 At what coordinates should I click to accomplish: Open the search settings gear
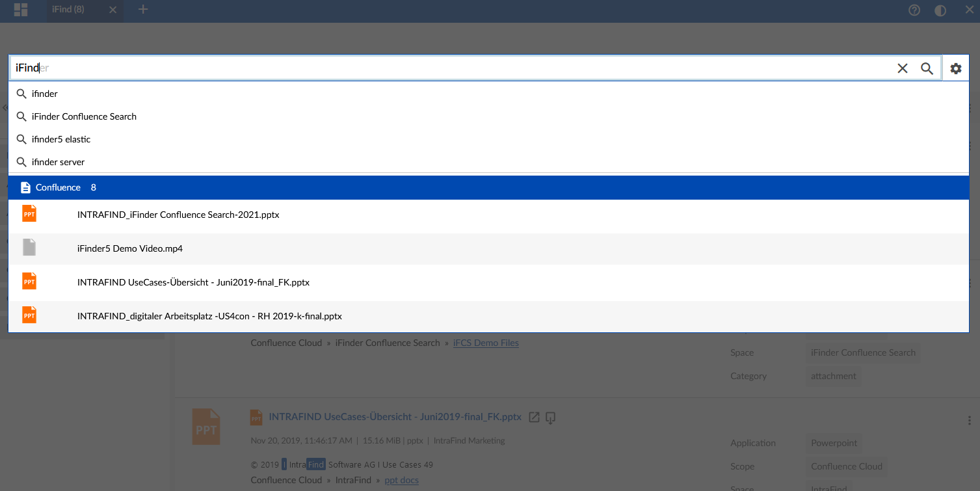[x=956, y=68]
